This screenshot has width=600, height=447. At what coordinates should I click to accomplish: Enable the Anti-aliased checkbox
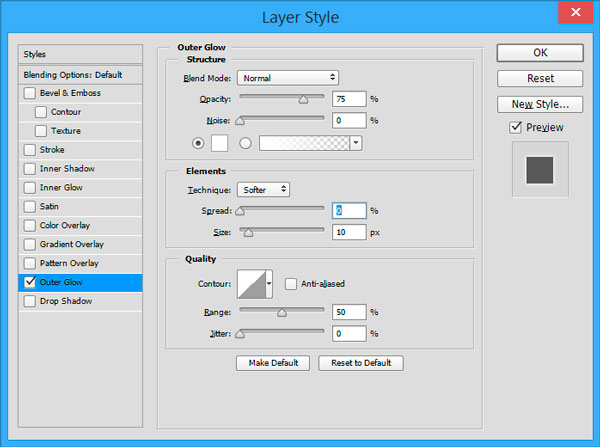pos(291,284)
